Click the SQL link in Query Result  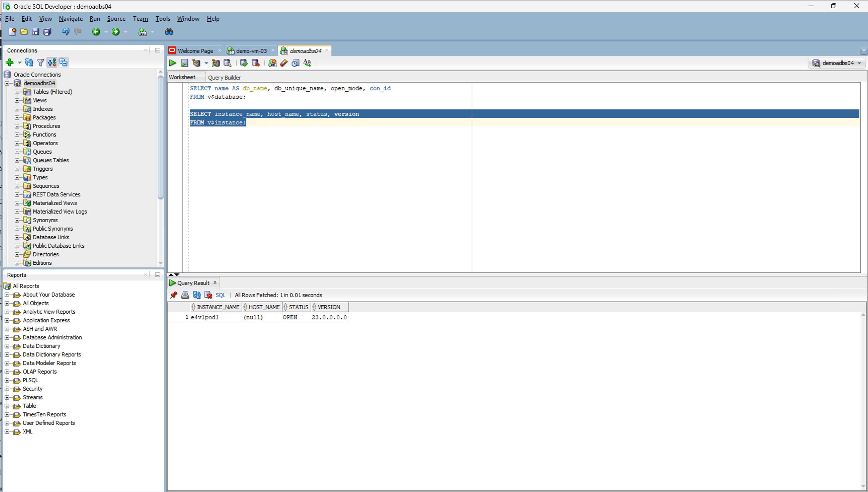click(x=220, y=295)
